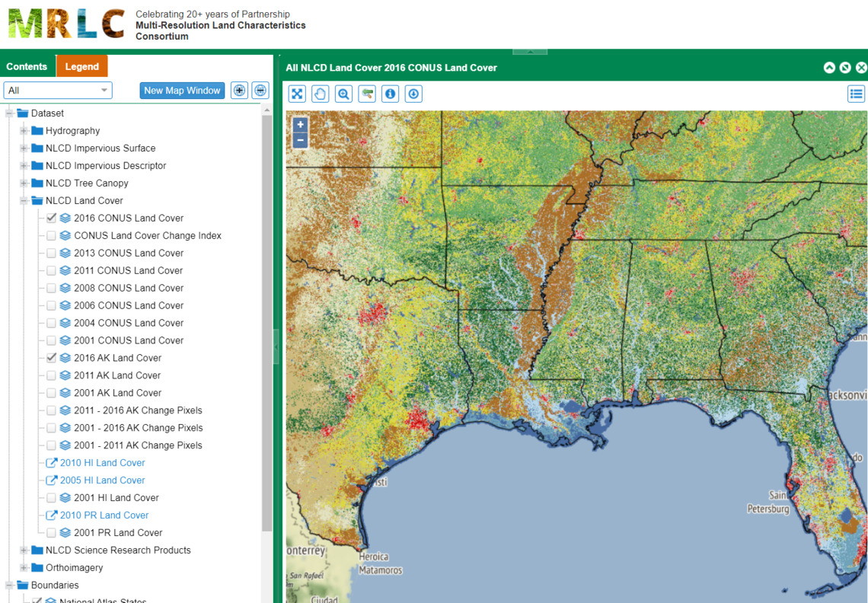Open the layer list panel icon
The height and width of the screenshot is (603, 868).
856,94
